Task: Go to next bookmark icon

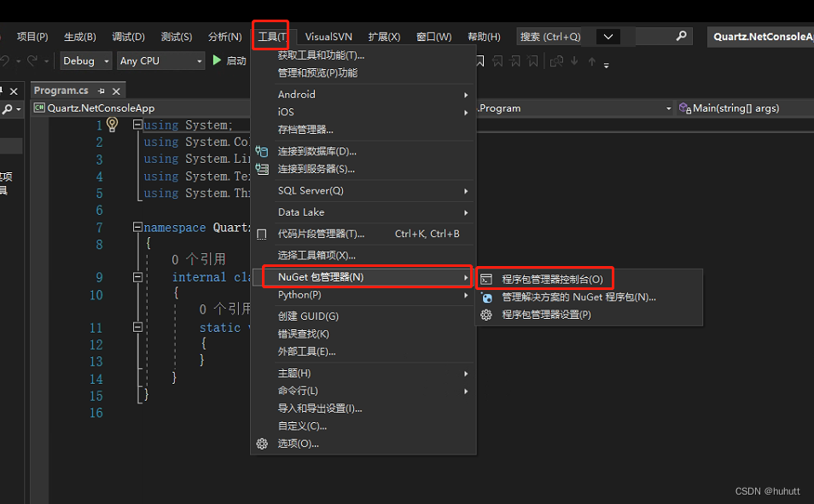Action: click(x=515, y=61)
